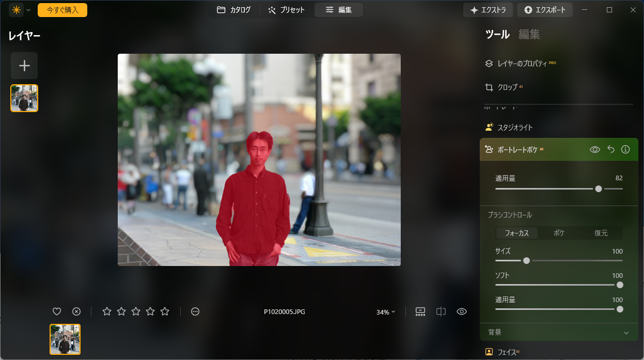Adjust the 適用量 slider of Portrait Bokeh
This screenshot has width=644, height=360.
coord(598,189)
